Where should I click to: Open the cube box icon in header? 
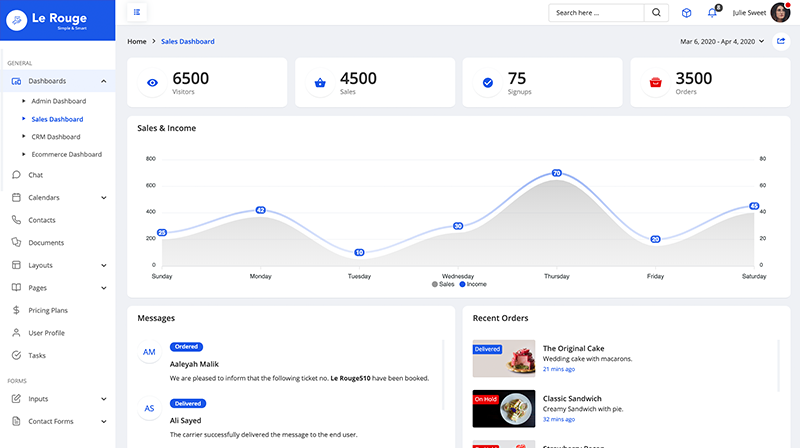(686, 13)
